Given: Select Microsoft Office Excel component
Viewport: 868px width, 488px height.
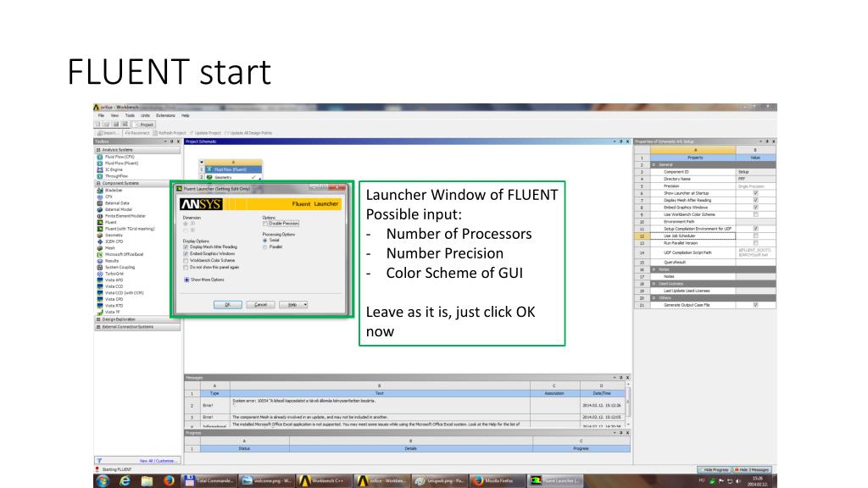Looking at the screenshot, I should [124, 254].
